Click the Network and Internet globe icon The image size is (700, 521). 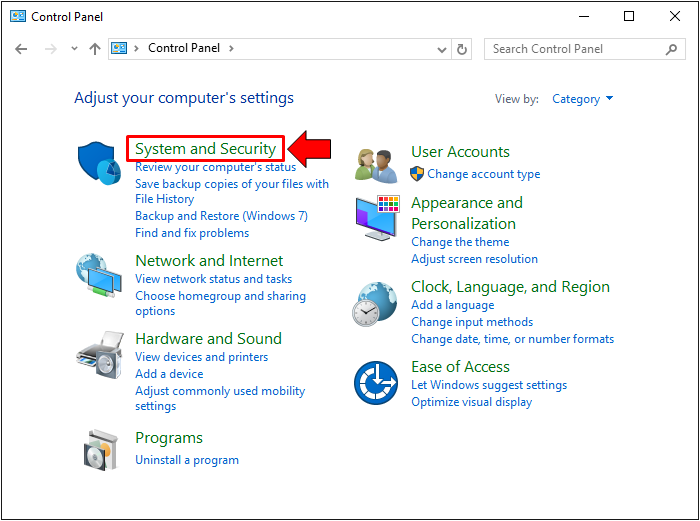coord(99,275)
